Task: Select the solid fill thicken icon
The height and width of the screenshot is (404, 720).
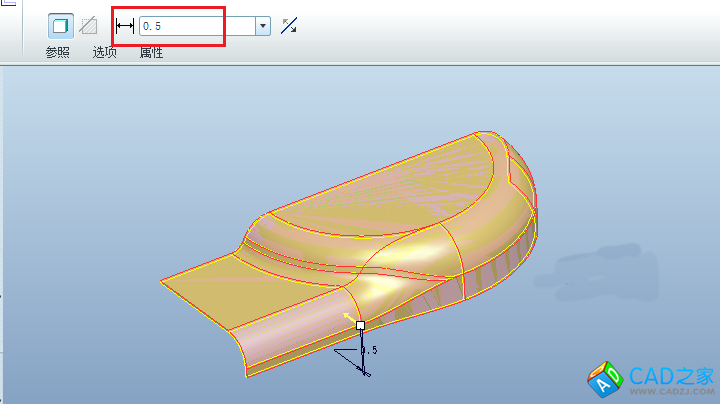Action: tap(60, 26)
